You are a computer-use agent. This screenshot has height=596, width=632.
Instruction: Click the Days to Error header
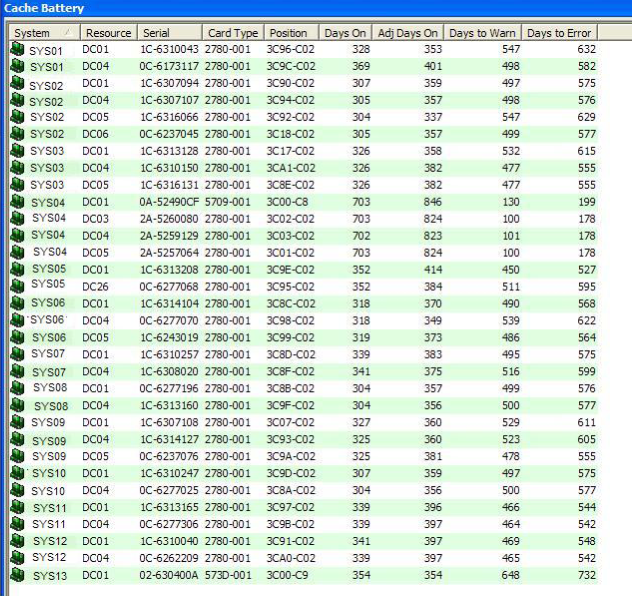coord(560,33)
